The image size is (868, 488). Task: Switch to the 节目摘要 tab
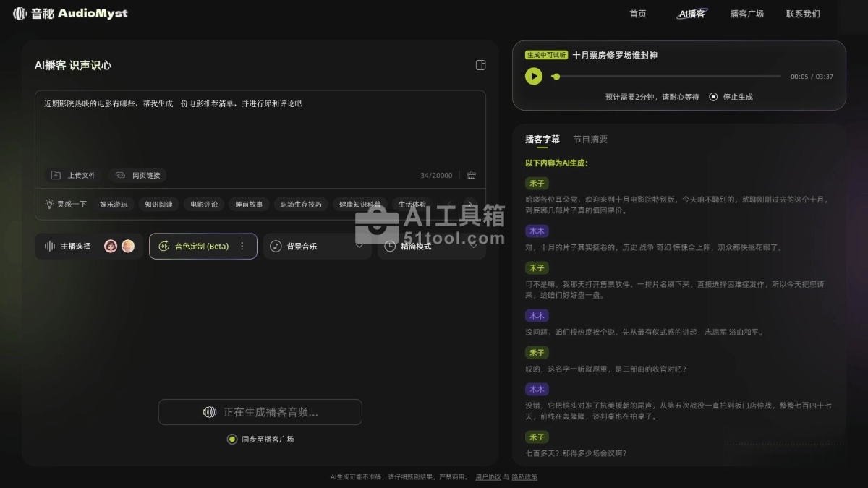(x=590, y=140)
